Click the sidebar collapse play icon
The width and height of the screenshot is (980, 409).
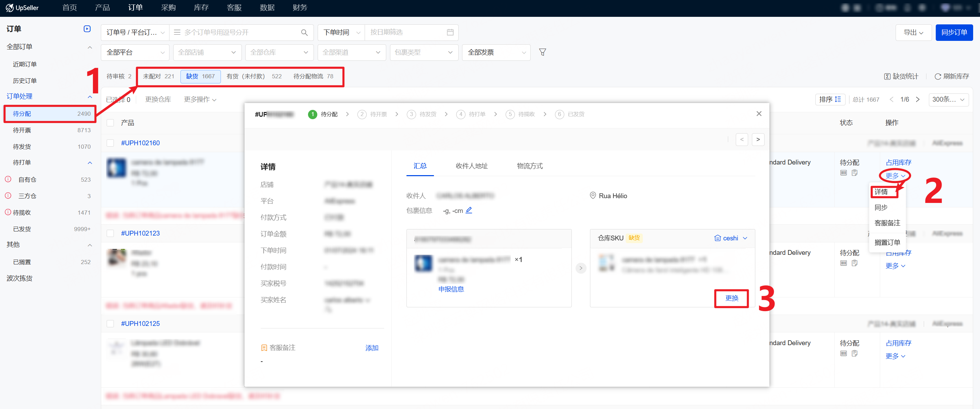click(x=87, y=29)
